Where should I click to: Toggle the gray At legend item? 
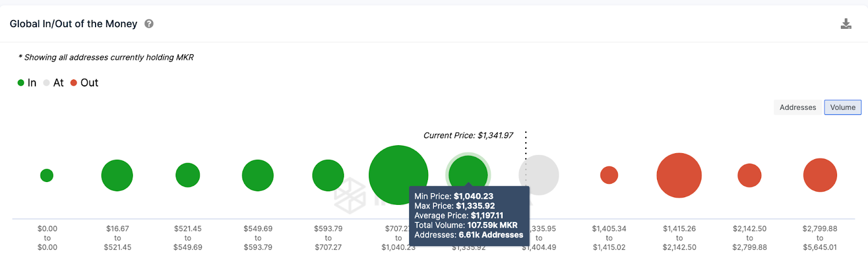coord(54,83)
